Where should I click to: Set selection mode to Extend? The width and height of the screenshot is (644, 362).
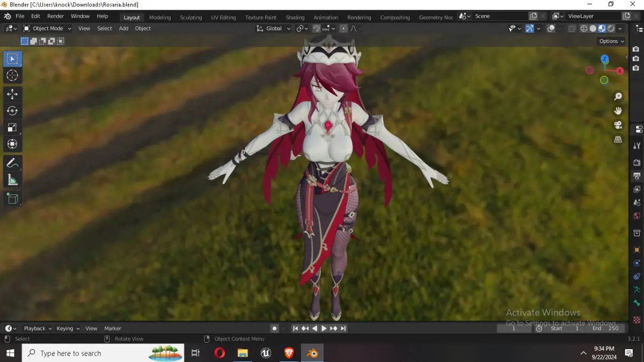(x=34, y=41)
